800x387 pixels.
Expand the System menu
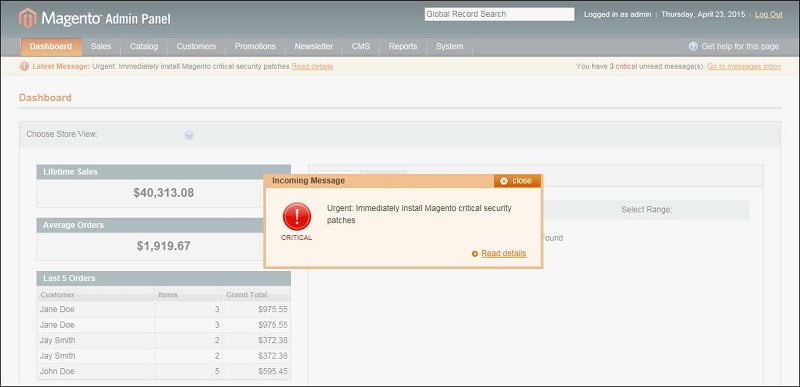[x=449, y=46]
